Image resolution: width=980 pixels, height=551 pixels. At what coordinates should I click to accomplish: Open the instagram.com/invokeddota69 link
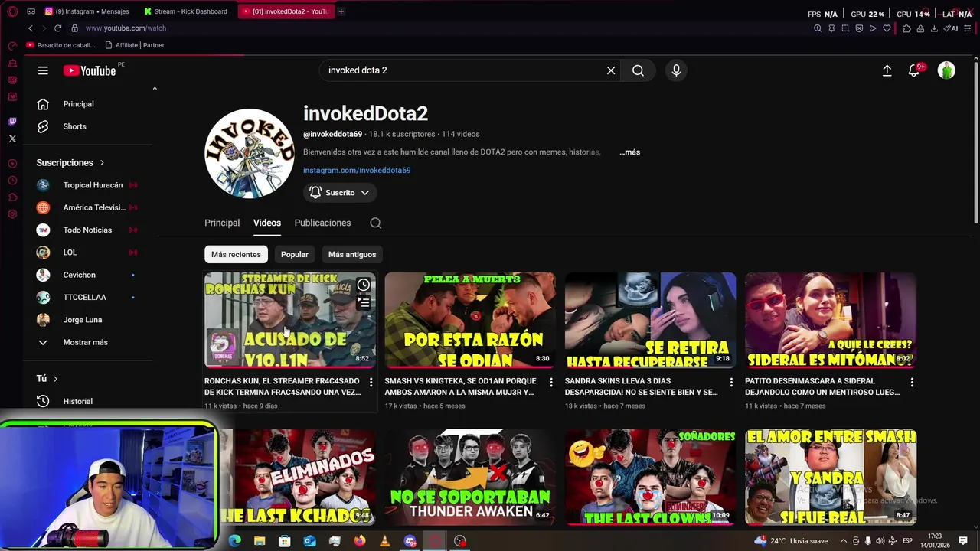coord(357,170)
